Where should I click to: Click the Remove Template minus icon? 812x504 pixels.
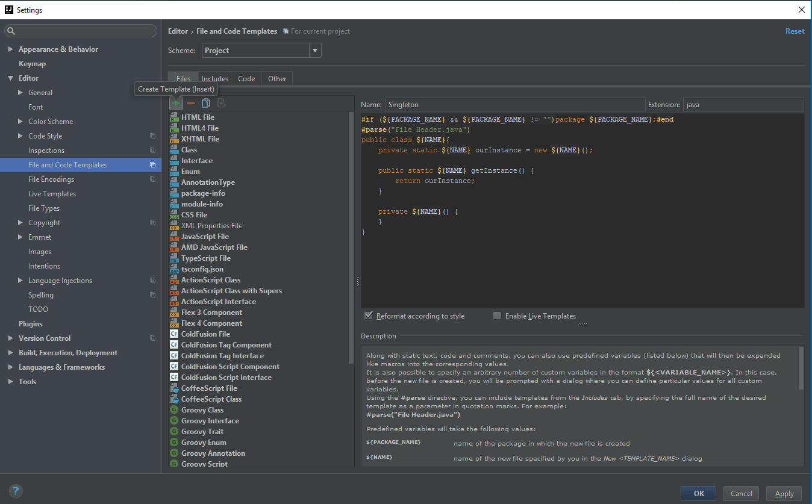click(x=191, y=104)
